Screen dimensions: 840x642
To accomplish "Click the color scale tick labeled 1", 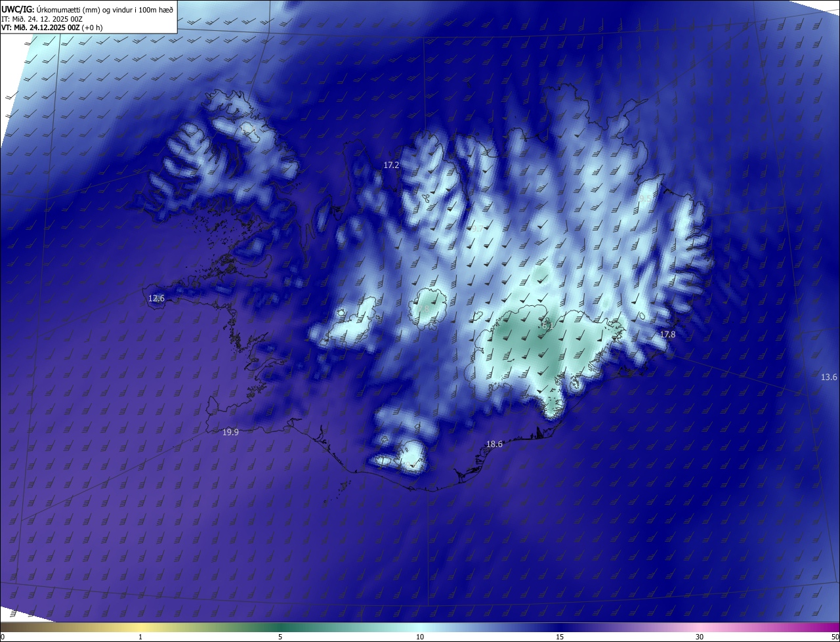I will (x=140, y=637).
